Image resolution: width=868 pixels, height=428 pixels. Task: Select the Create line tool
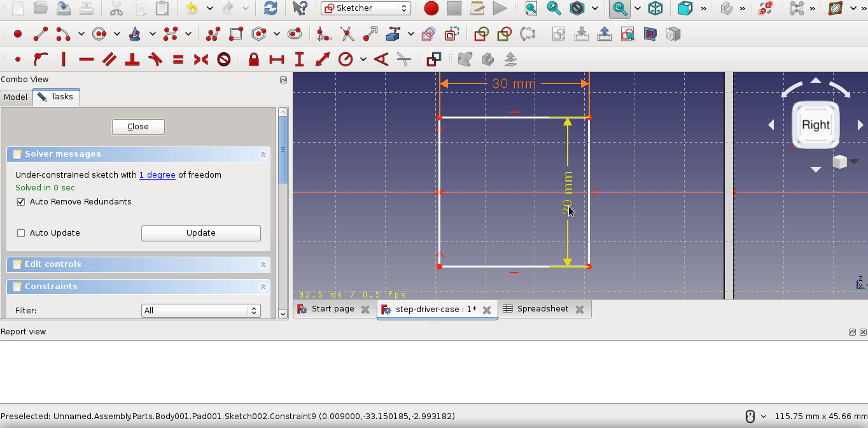tap(40, 34)
